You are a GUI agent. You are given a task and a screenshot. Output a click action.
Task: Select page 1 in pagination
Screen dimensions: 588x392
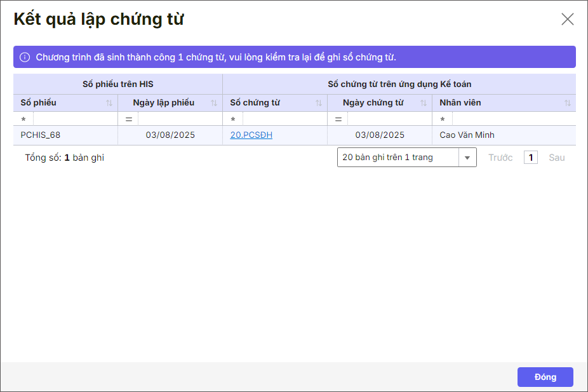point(530,158)
